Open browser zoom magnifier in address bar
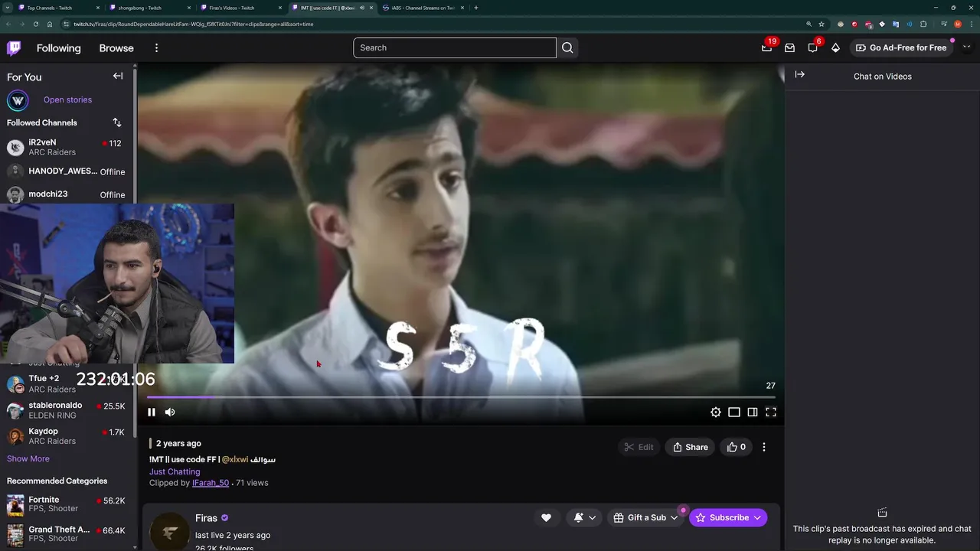980x551 pixels. [808, 24]
